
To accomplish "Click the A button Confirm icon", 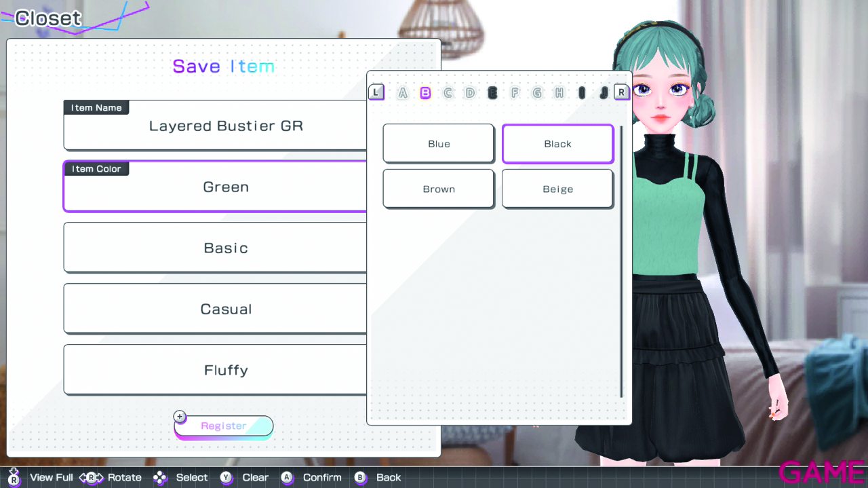I will 288,478.
